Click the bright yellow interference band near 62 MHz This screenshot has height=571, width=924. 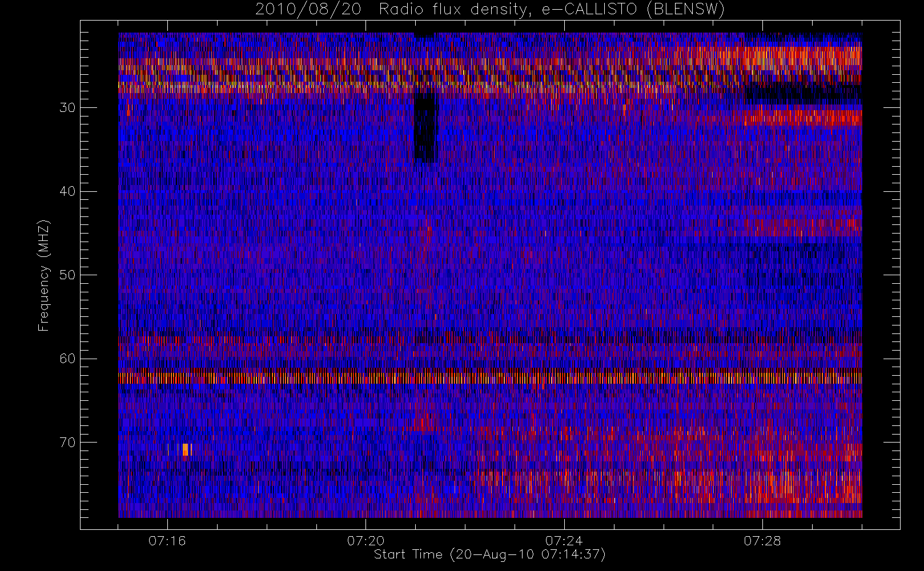click(490, 378)
